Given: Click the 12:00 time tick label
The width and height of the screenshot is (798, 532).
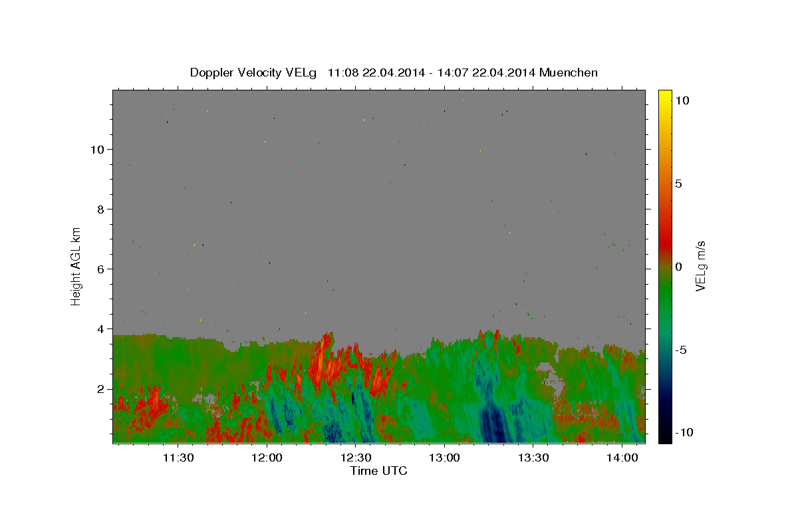Looking at the screenshot, I should pos(267,458).
